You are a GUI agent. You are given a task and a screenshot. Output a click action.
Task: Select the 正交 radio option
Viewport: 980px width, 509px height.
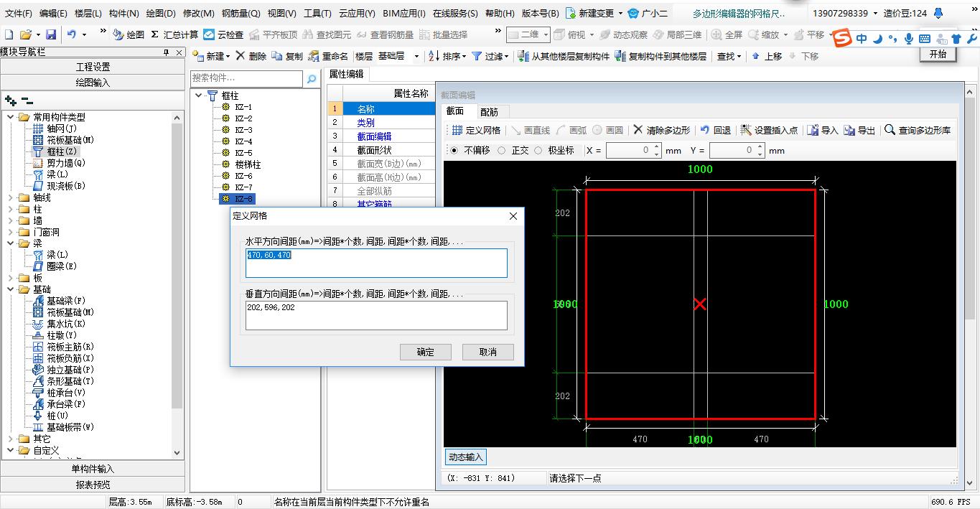(502, 151)
